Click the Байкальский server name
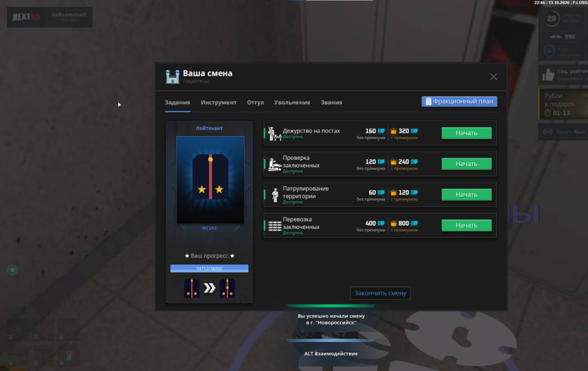This screenshot has width=588, height=371. [69, 15]
